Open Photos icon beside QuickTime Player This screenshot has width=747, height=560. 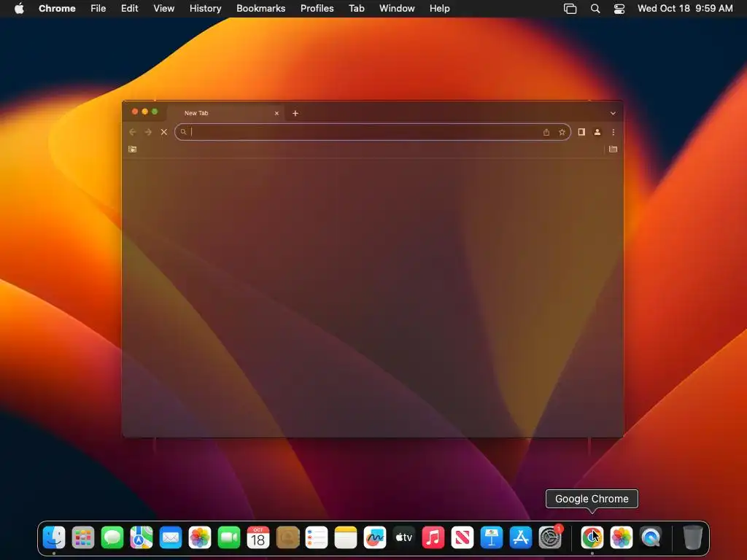(x=622, y=537)
